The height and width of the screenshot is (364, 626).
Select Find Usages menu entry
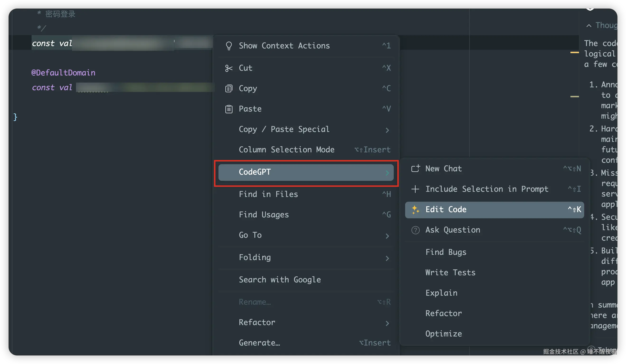[264, 215]
